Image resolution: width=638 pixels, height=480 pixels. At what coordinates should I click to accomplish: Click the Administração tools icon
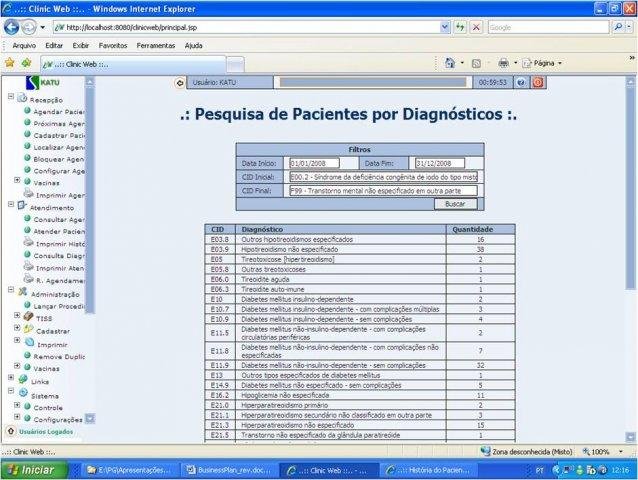point(23,292)
